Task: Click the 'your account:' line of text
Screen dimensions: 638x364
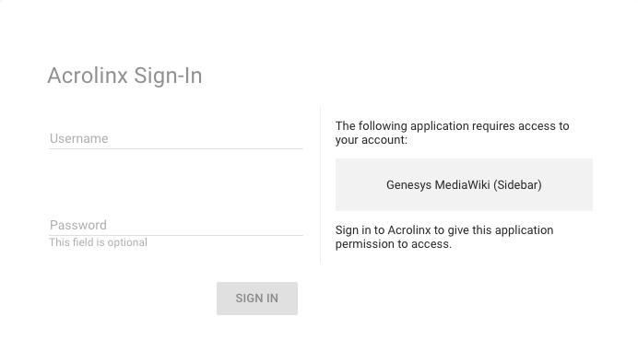Action: click(x=371, y=140)
